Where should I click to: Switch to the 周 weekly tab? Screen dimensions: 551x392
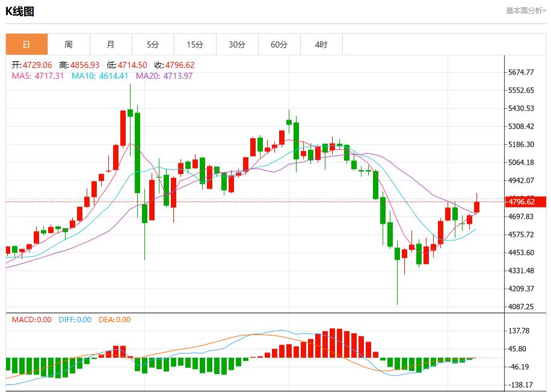tap(69, 44)
